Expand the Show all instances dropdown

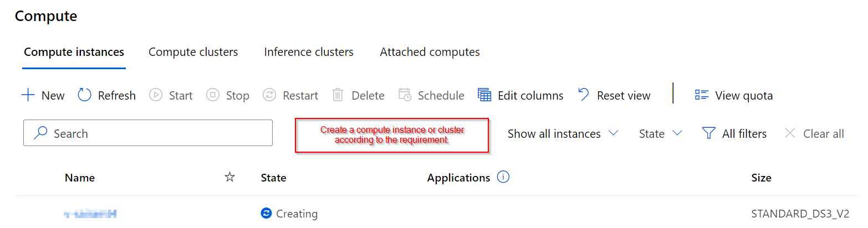coord(563,133)
